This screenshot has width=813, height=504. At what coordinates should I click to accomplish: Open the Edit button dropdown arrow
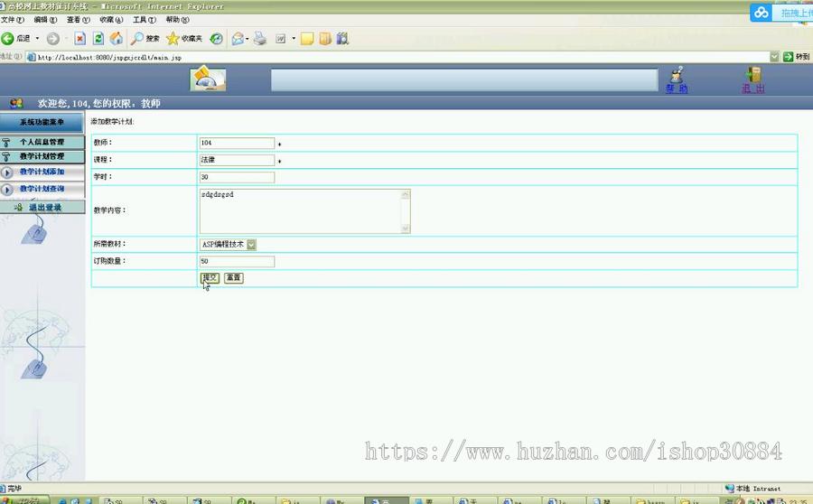pos(294,38)
